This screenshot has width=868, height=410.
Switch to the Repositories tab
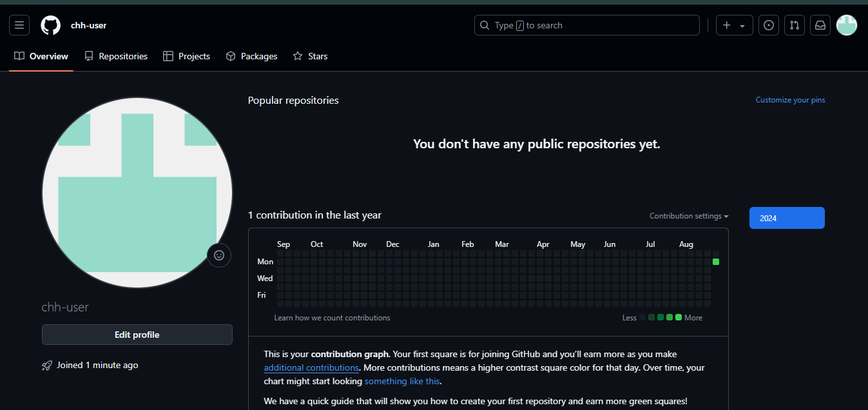click(116, 56)
